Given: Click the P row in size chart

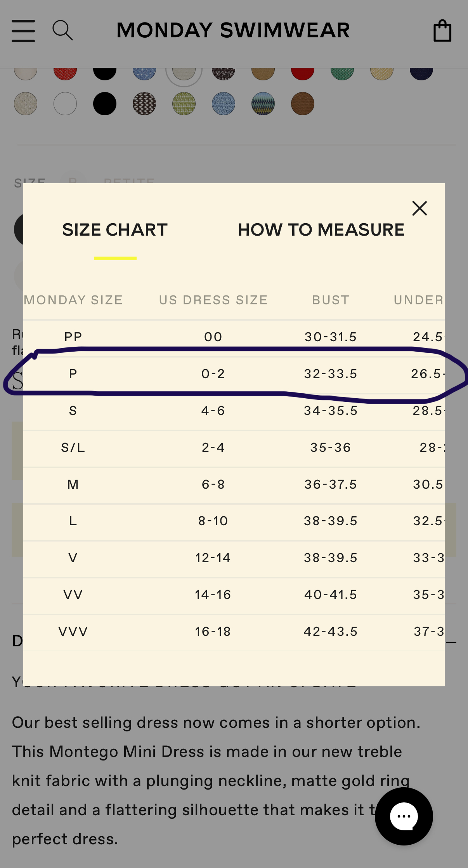Looking at the screenshot, I should coord(234,374).
